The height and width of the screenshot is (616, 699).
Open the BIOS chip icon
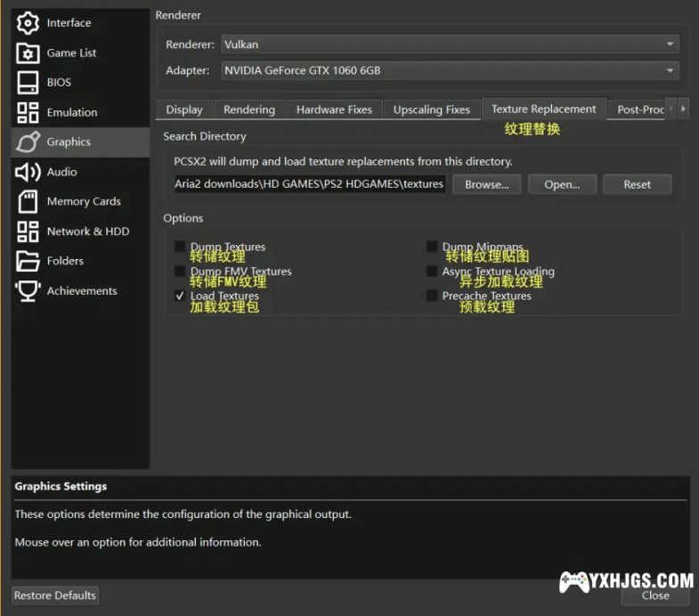point(28,83)
